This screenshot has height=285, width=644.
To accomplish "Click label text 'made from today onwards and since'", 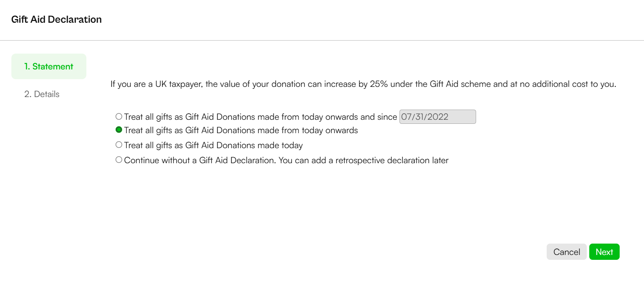I will (x=327, y=117).
